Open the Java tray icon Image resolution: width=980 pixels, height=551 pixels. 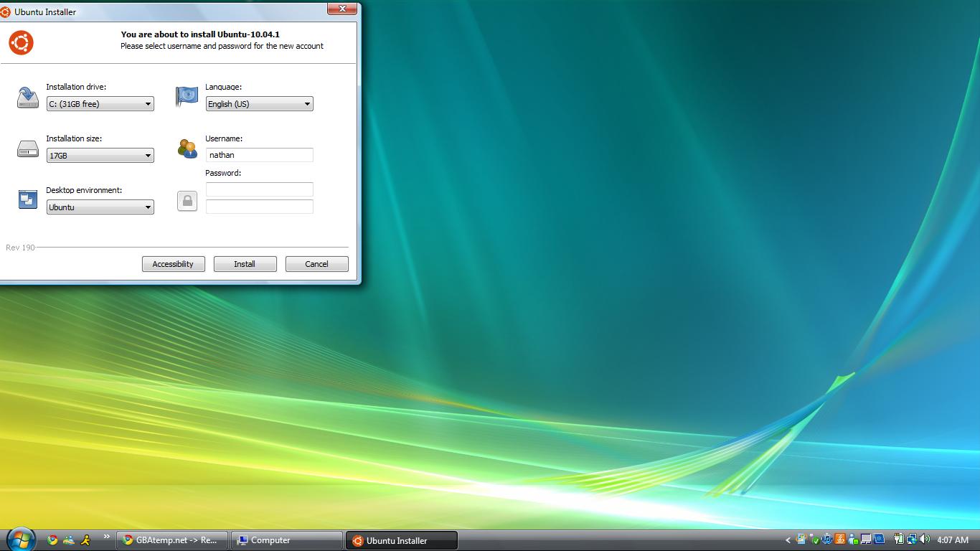point(840,540)
